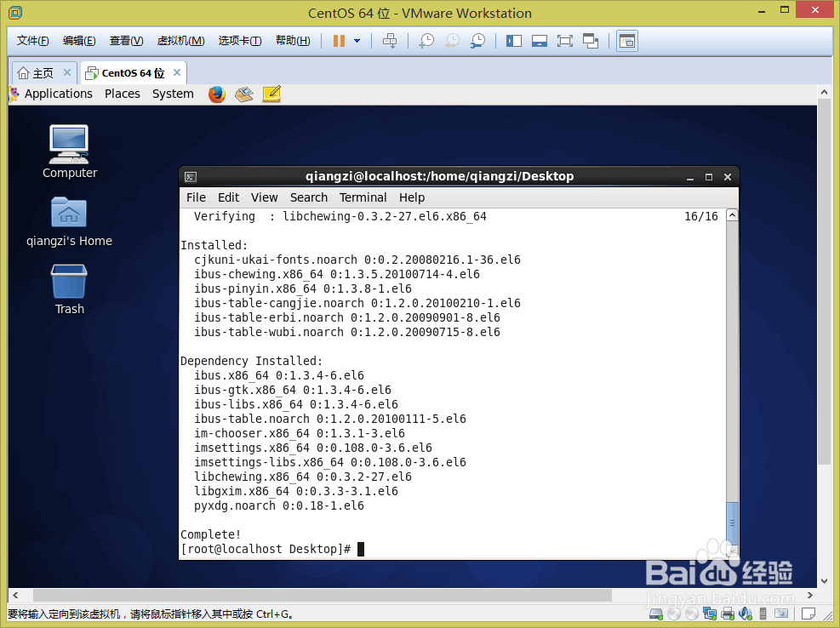Take a snapshot of this virtual machine

pyautogui.click(x=426, y=41)
